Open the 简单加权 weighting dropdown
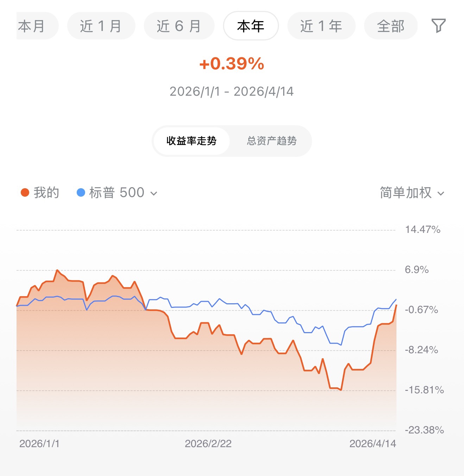 pyautogui.click(x=412, y=193)
